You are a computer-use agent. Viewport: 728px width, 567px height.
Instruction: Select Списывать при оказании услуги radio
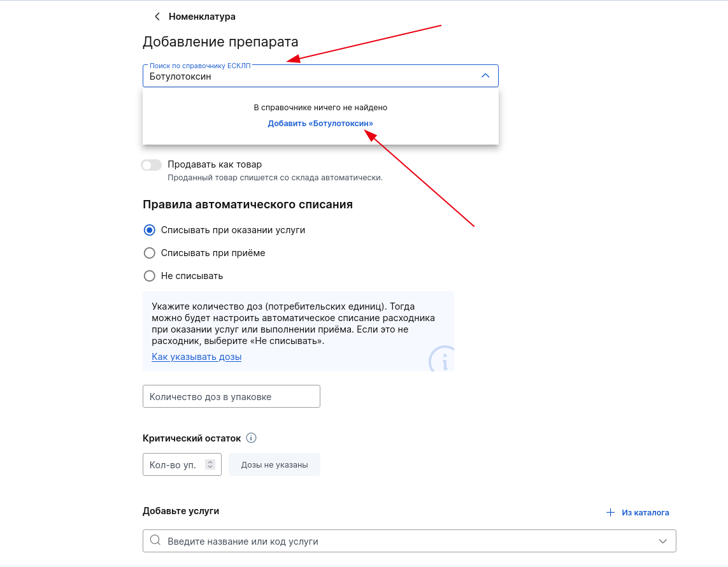150,230
